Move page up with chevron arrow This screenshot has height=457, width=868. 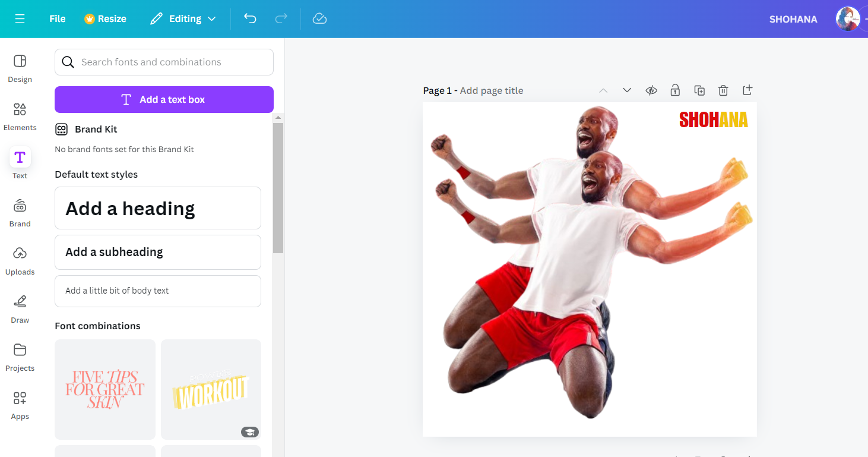(x=603, y=90)
